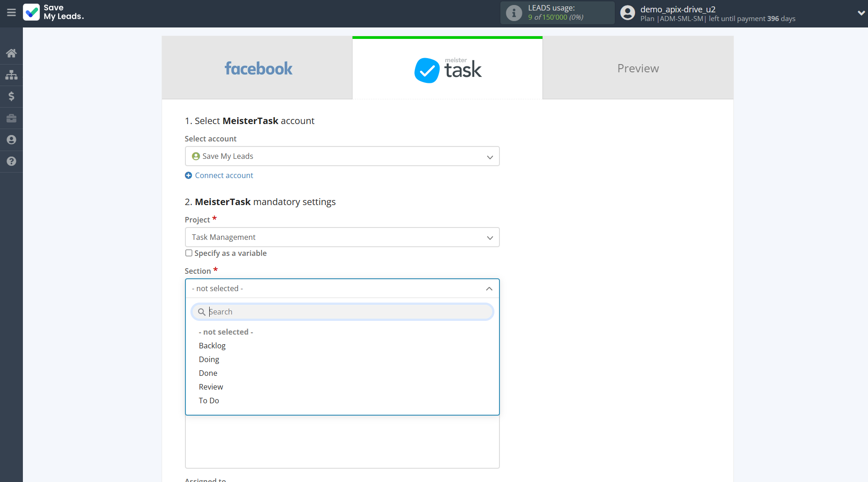Viewport: 868px width, 482px height.
Task: Open the Home dashboard icon
Action: pyautogui.click(x=11, y=53)
